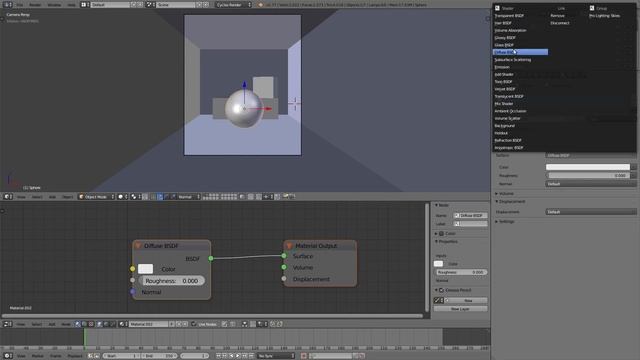Click the node editor type icon

tap(8, 324)
